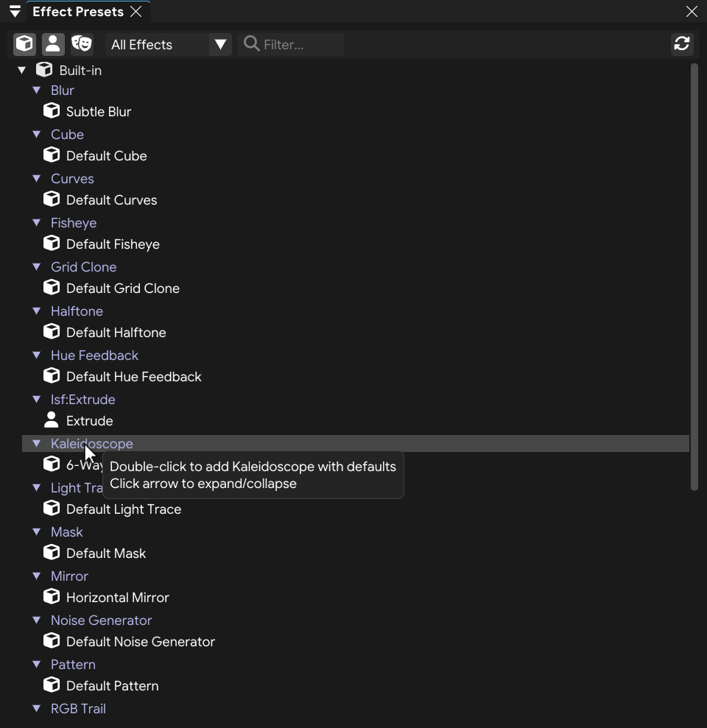This screenshot has height=728, width=707.
Task: Click the Hue Feedback category label
Action: (94, 356)
